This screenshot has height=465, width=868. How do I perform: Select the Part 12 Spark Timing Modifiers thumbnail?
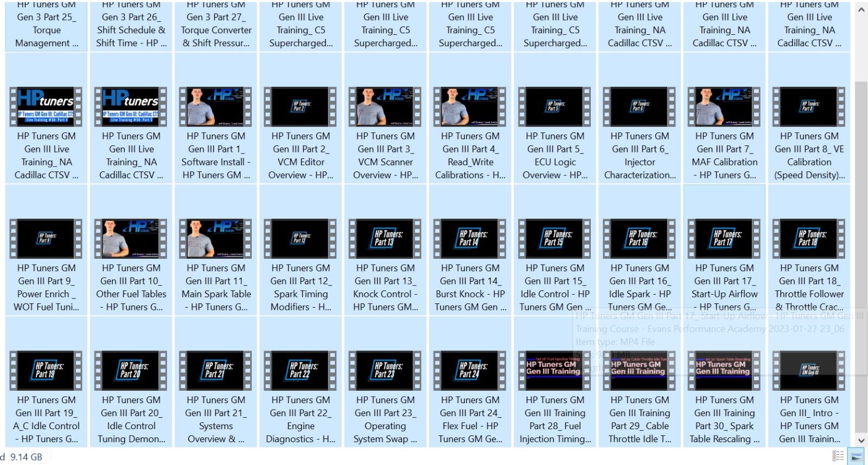tap(300, 239)
